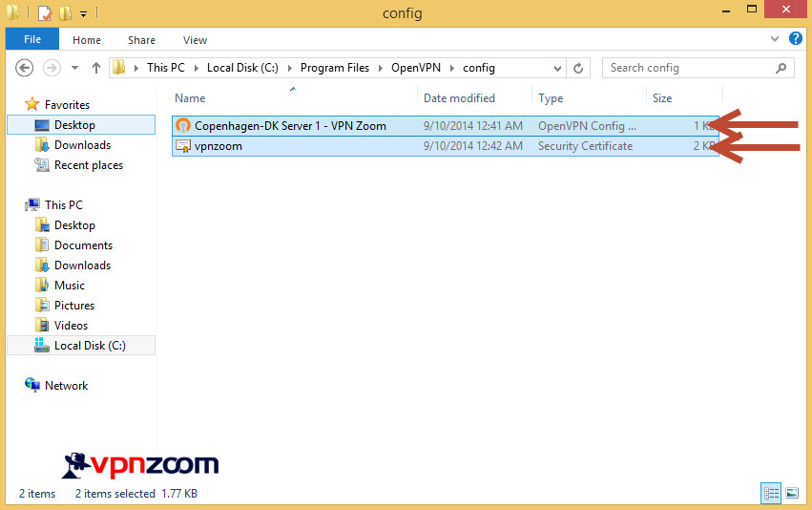Select This PC in the navigation pane
This screenshot has height=510, width=812.
tap(64, 205)
